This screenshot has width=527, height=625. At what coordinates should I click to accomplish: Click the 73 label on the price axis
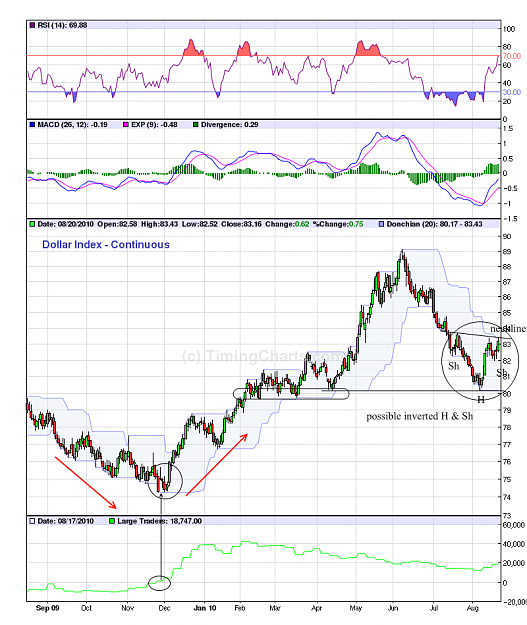pyautogui.click(x=507, y=516)
